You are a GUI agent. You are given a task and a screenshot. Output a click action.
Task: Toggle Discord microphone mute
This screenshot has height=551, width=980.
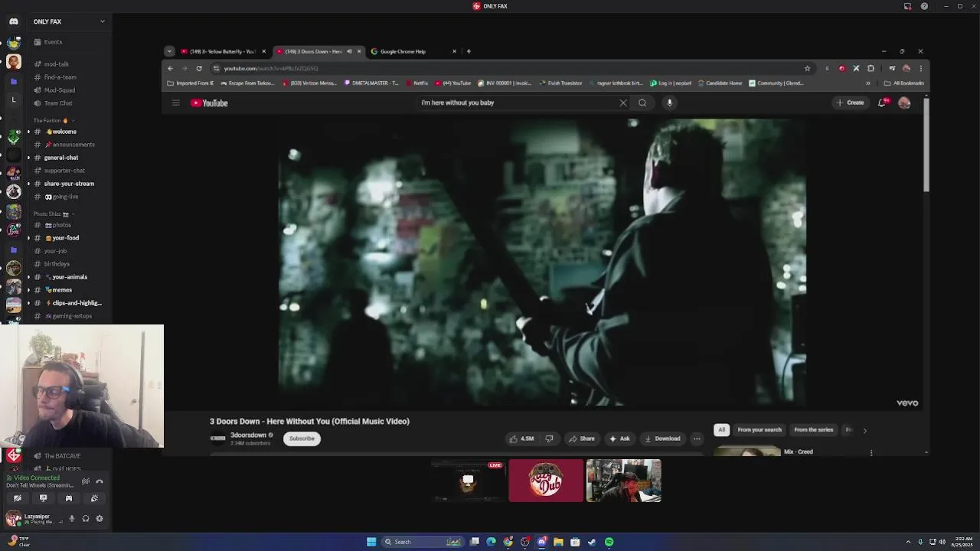tap(72, 519)
